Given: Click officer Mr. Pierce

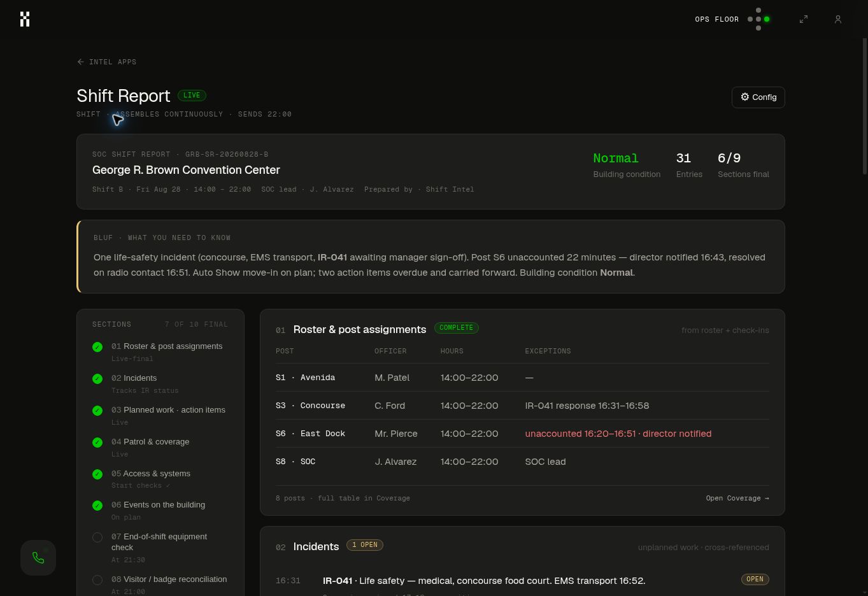Looking at the screenshot, I should (396, 434).
